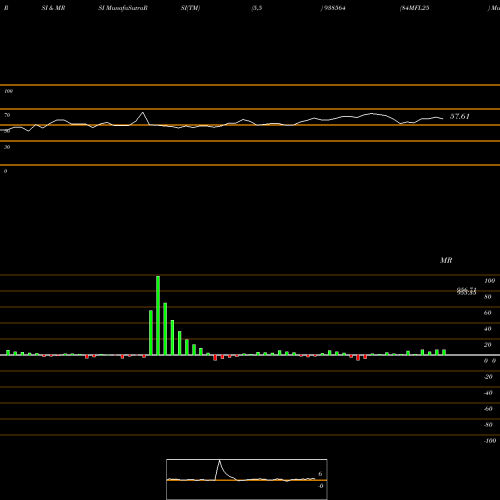This screenshot has width=500, height=500.
Task: Click the 'SI(TM)' header text
Action: [190, 8]
